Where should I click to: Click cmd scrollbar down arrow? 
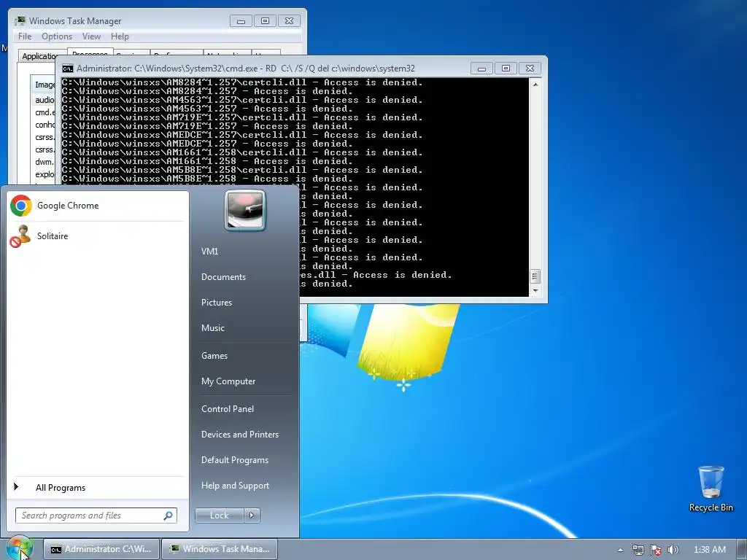point(535,290)
